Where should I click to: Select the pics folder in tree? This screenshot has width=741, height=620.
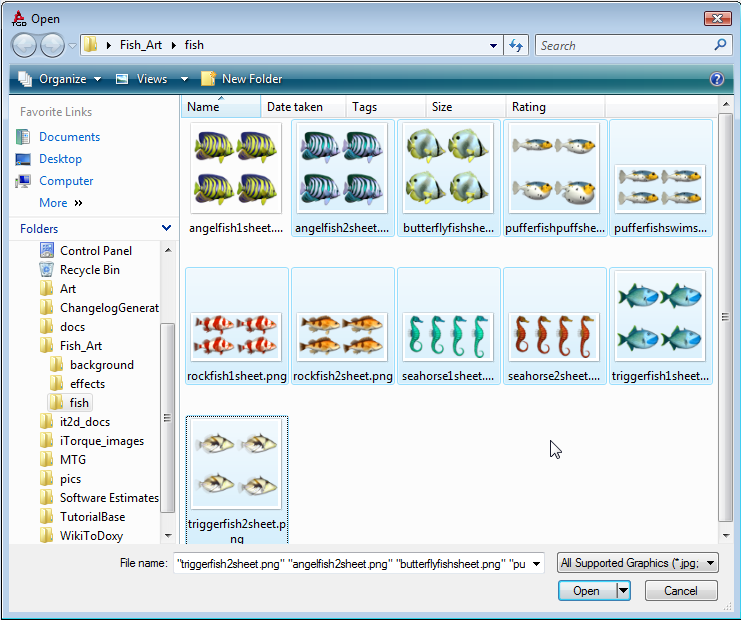point(60,479)
